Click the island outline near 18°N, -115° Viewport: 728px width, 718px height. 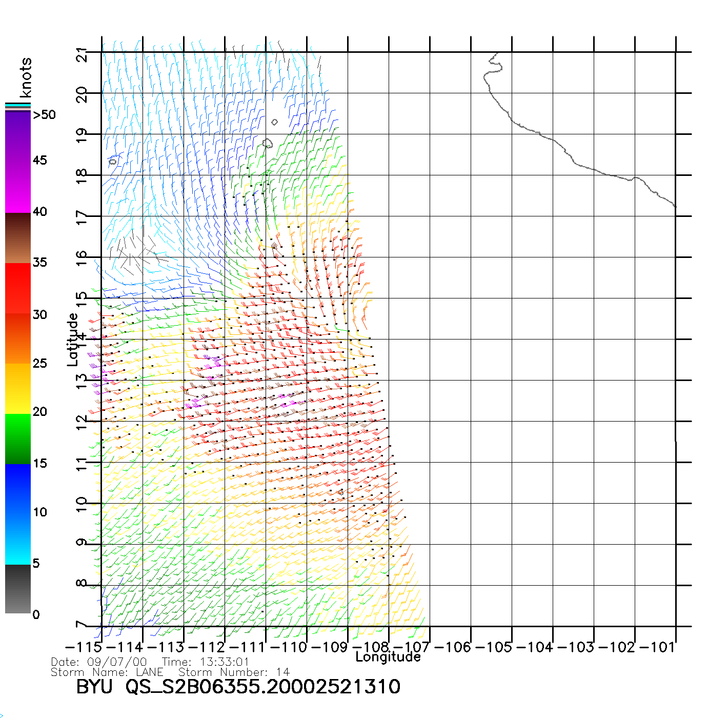pyautogui.click(x=113, y=162)
